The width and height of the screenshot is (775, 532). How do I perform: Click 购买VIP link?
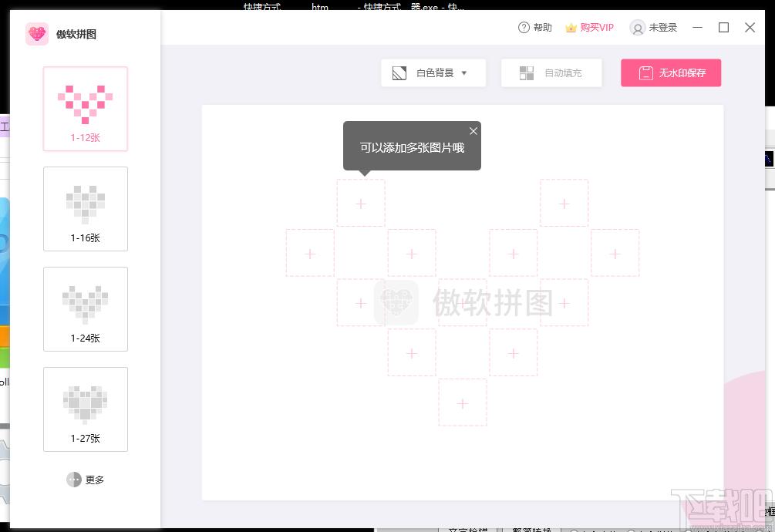(589, 28)
